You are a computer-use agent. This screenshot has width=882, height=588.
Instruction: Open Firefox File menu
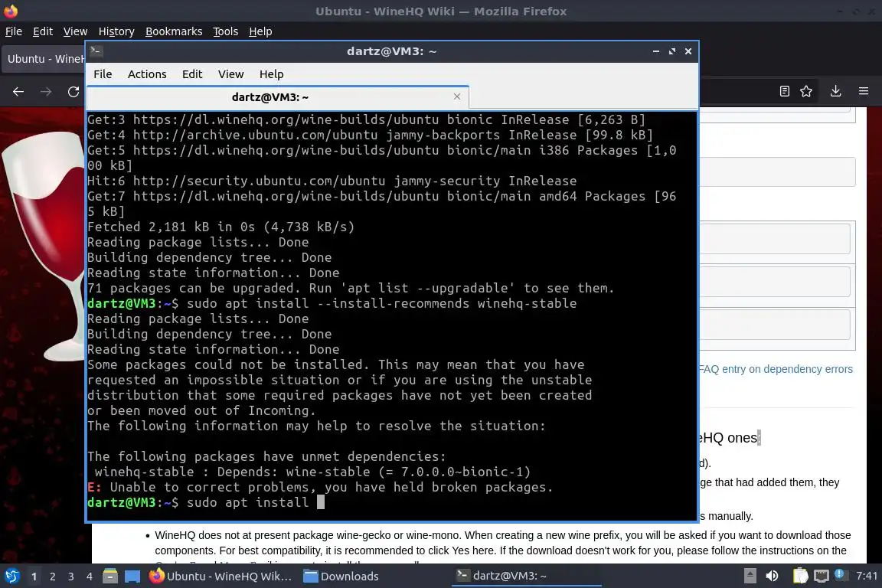point(14,31)
